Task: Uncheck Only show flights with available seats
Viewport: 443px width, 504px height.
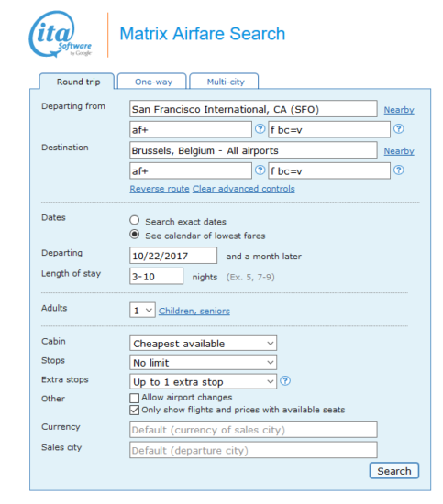Action: [135, 411]
